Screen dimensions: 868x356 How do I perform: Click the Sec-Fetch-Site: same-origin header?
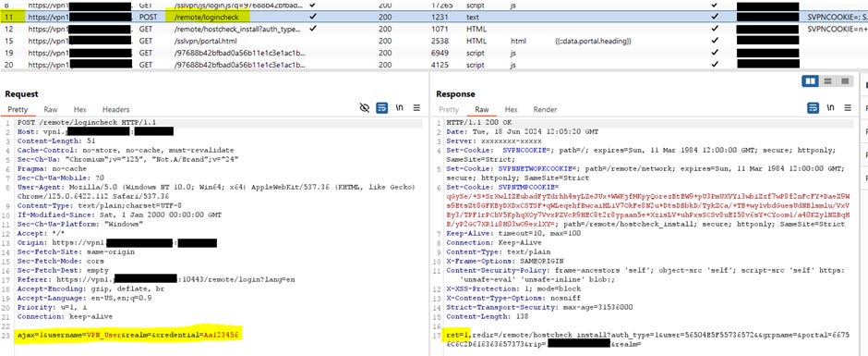tap(76, 252)
